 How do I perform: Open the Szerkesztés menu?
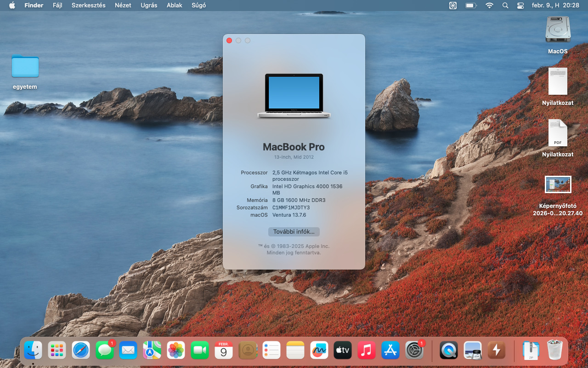coord(89,6)
